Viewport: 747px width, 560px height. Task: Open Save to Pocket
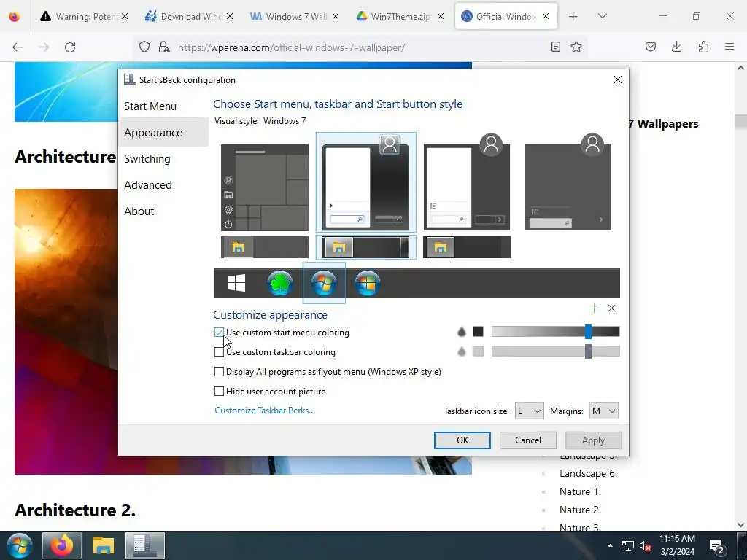[x=650, y=47]
